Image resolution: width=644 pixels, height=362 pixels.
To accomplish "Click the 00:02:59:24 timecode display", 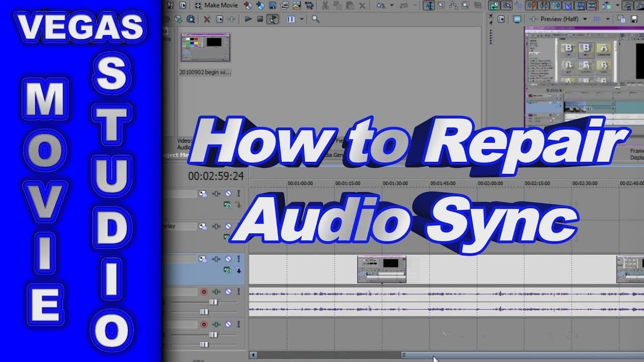I will tap(216, 176).
